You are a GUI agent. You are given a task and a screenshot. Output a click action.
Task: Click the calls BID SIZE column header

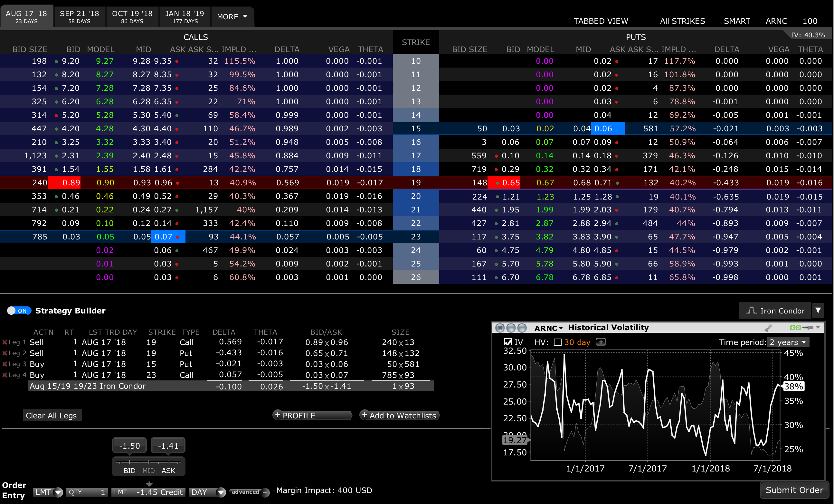[30, 49]
